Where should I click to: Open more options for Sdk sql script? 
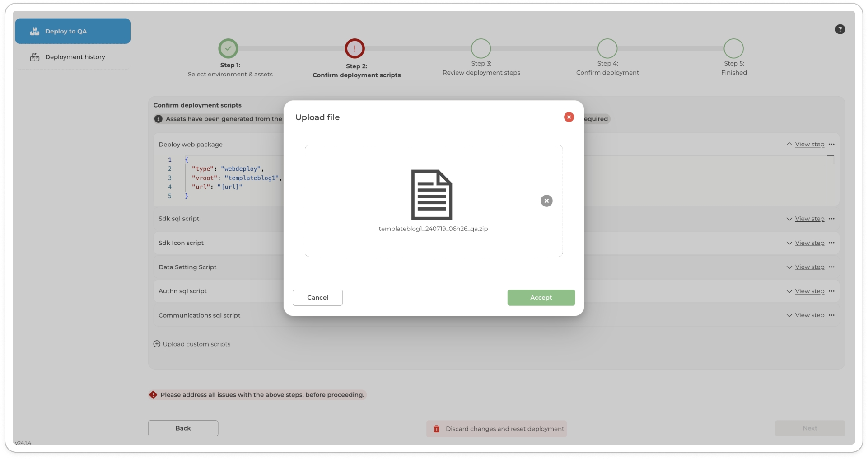pos(831,219)
